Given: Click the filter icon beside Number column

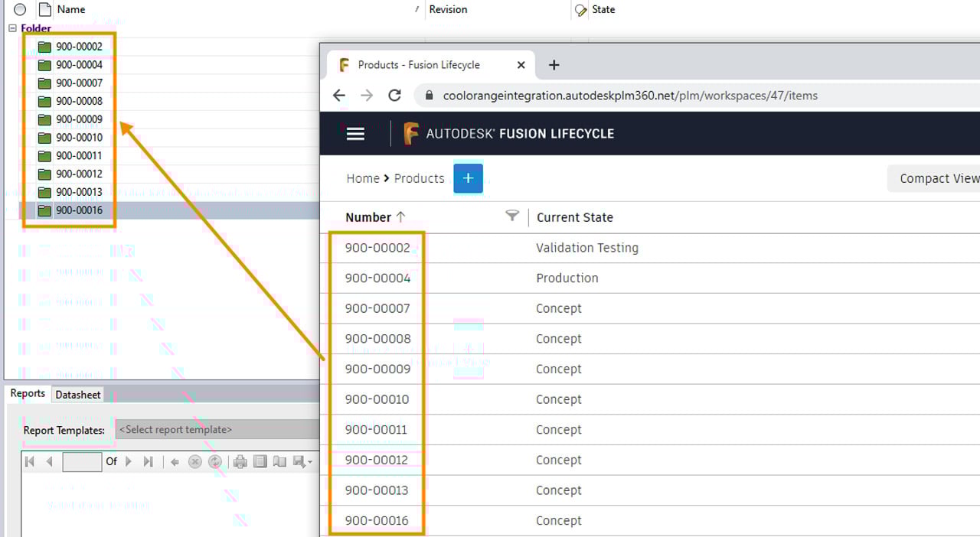Looking at the screenshot, I should tap(512, 216).
